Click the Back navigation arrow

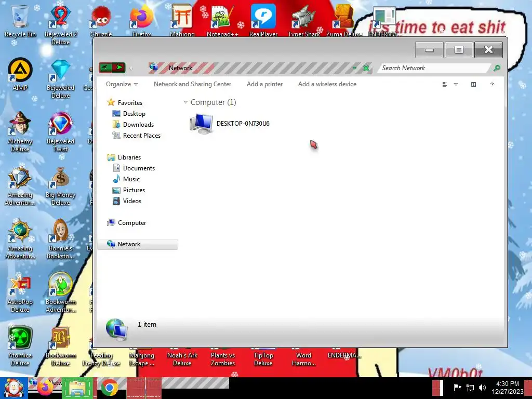point(105,68)
